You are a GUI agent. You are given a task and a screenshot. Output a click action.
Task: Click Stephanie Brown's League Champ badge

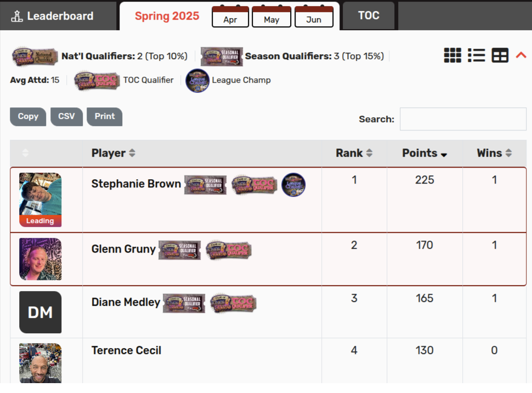(293, 185)
